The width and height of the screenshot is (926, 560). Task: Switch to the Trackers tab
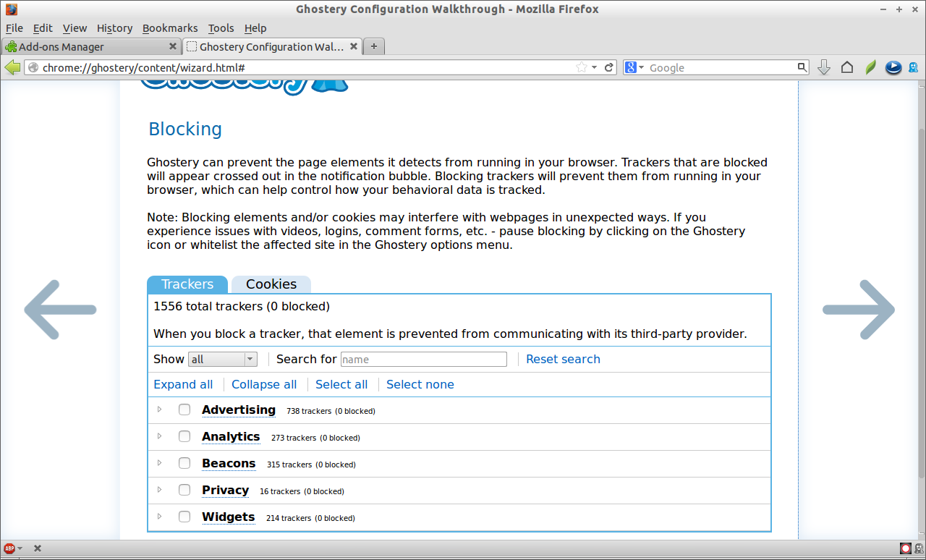click(187, 284)
